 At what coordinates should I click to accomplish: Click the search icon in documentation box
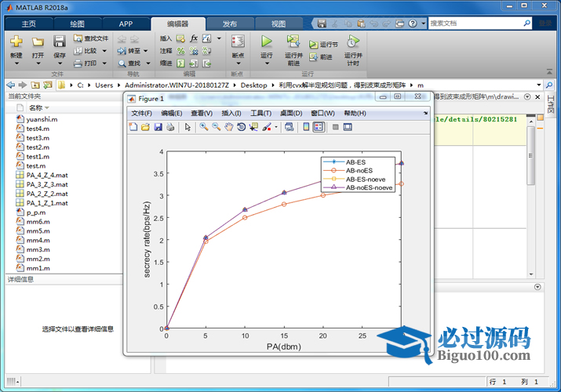coord(526,24)
